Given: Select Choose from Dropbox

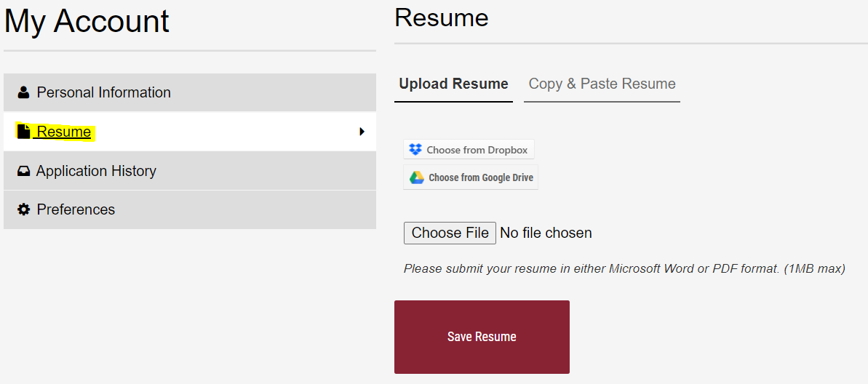Looking at the screenshot, I should [469, 149].
